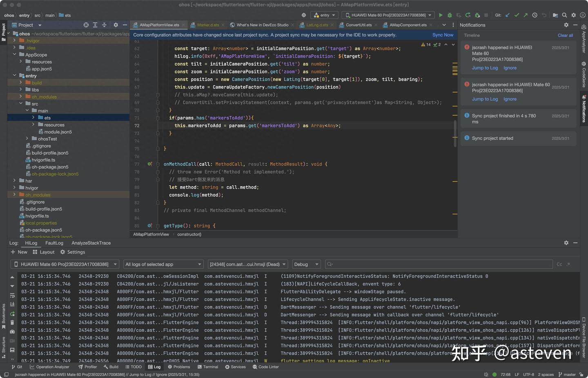Open the HUAWEI Mate 60 Pro device dropdown in toolbar
This screenshot has height=378, width=588.
[x=388, y=15]
